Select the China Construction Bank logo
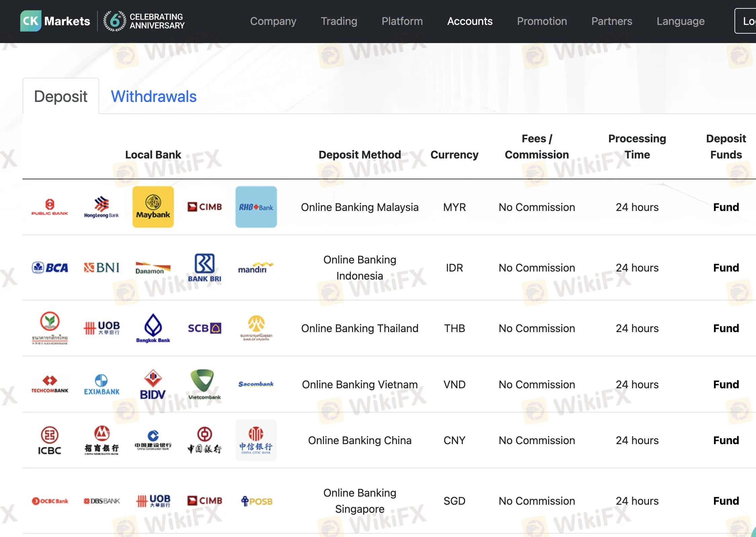The image size is (756, 537). tap(153, 440)
